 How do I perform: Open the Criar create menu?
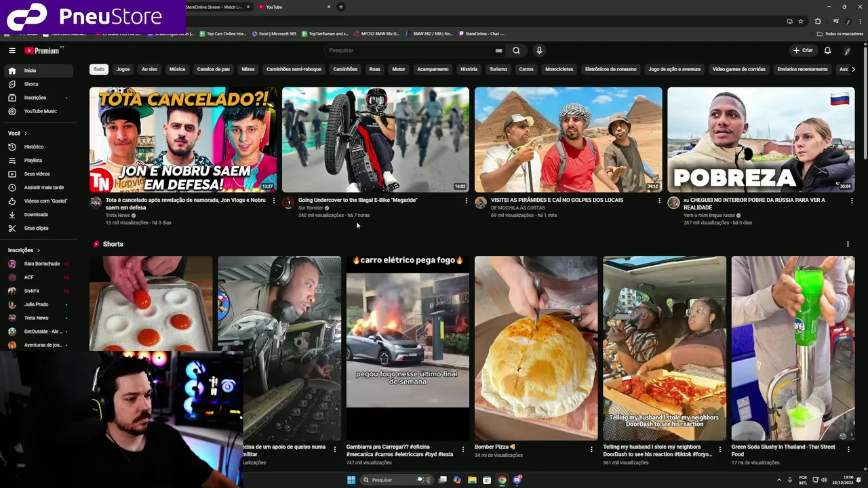tap(802, 50)
